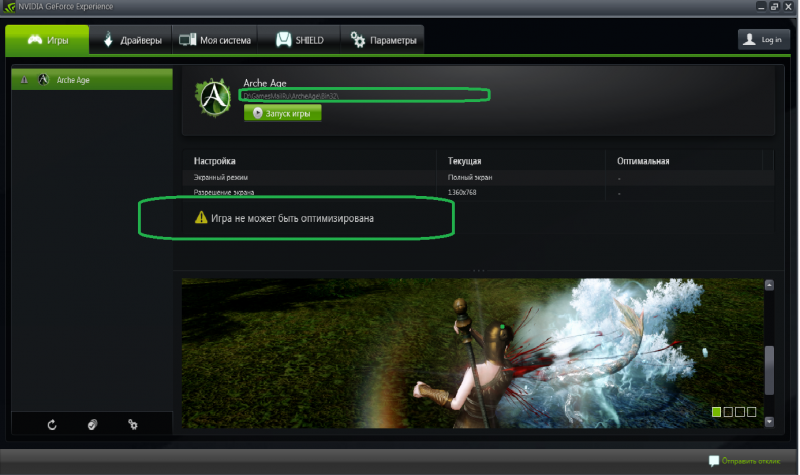The image size is (800, 475).
Task: Restore down the GeForce Experience window
Action: click(x=774, y=7)
